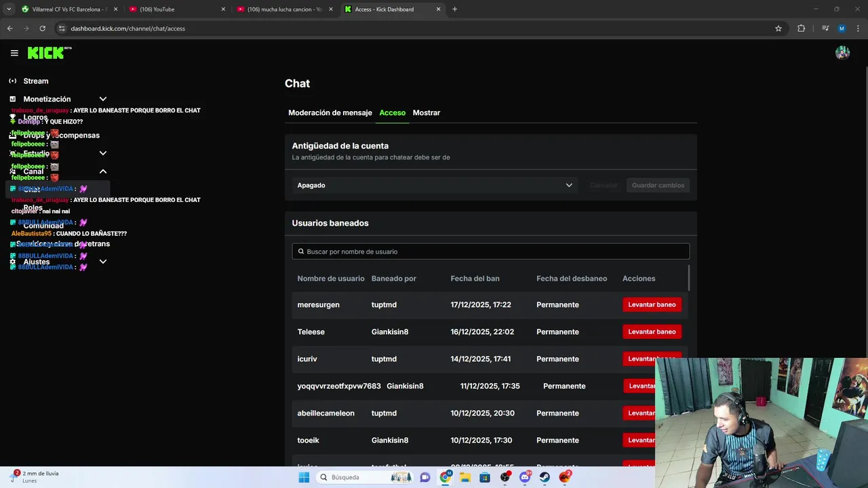This screenshot has height=488, width=868.
Task: Open Steam from taskbar
Action: click(545, 477)
